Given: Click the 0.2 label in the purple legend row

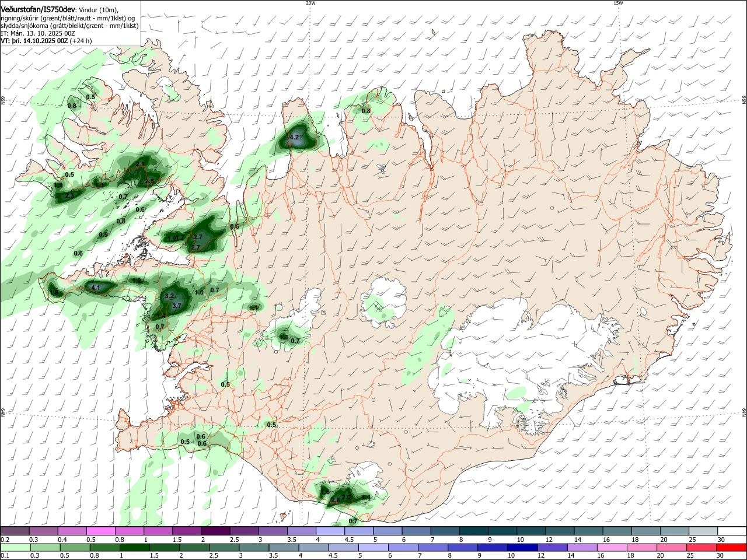Looking at the screenshot, I should click(5, 540).
